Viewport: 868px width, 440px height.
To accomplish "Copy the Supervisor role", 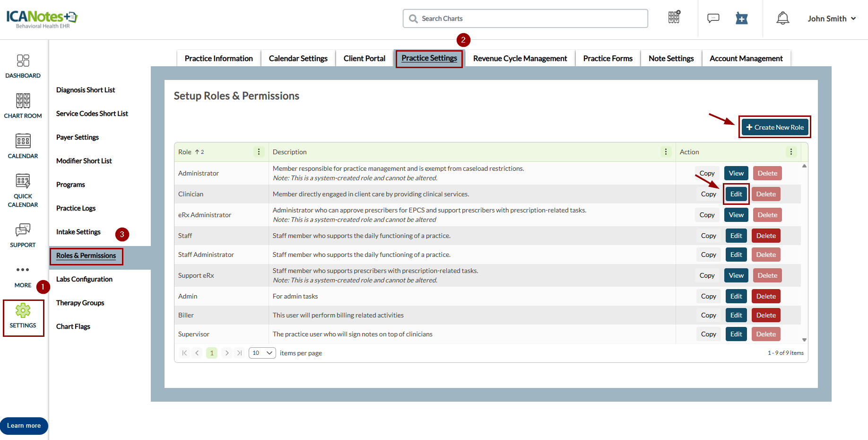I will (x=708, y=334).
